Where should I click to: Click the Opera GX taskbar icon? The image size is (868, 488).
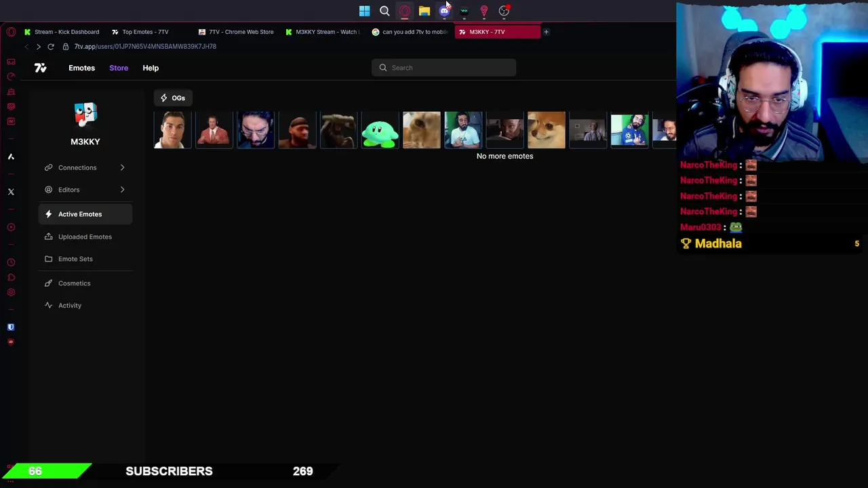[405, 11]
